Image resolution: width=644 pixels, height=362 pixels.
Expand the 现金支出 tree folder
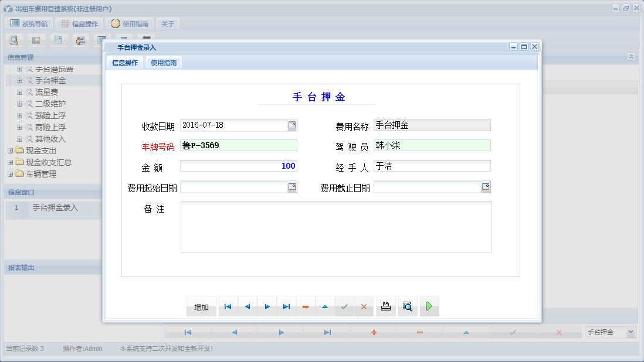[10, 151]
